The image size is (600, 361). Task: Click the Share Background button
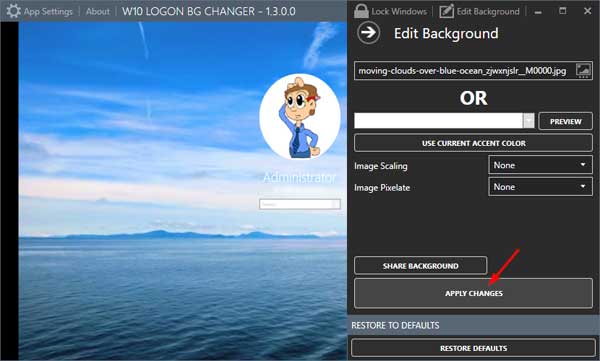[x=421, y=266]
